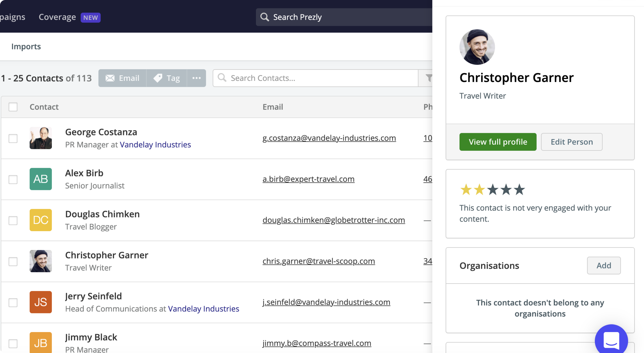Click Jimmy Black's JB avatar
Viewport: 644px width, 353px height.
point(41,342)
